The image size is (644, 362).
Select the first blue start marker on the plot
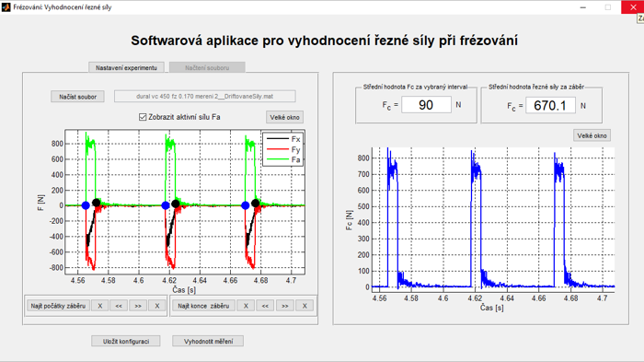pyautogui.click(x=86, y=205)
